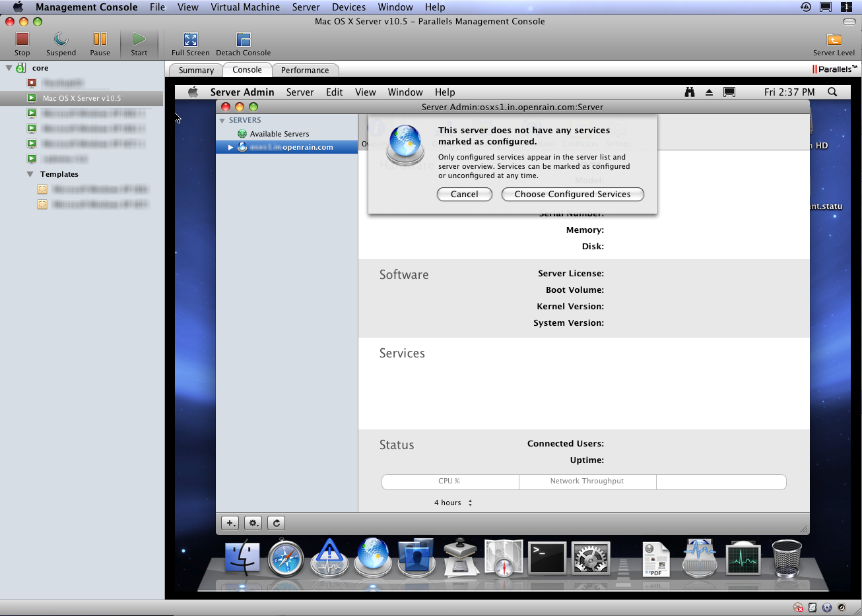Open the guest Window menu

click(x=405, y=92)
